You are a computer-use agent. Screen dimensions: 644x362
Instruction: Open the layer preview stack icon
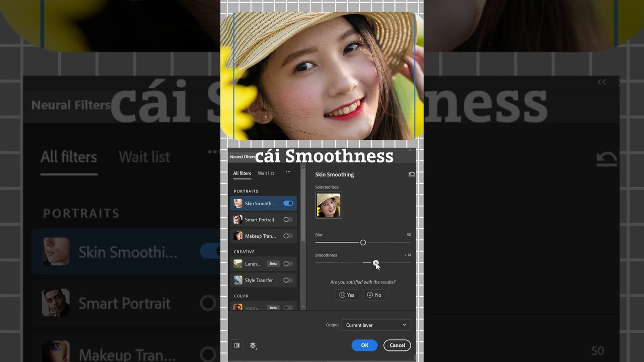pyautogui.click(x=253, y=345)
